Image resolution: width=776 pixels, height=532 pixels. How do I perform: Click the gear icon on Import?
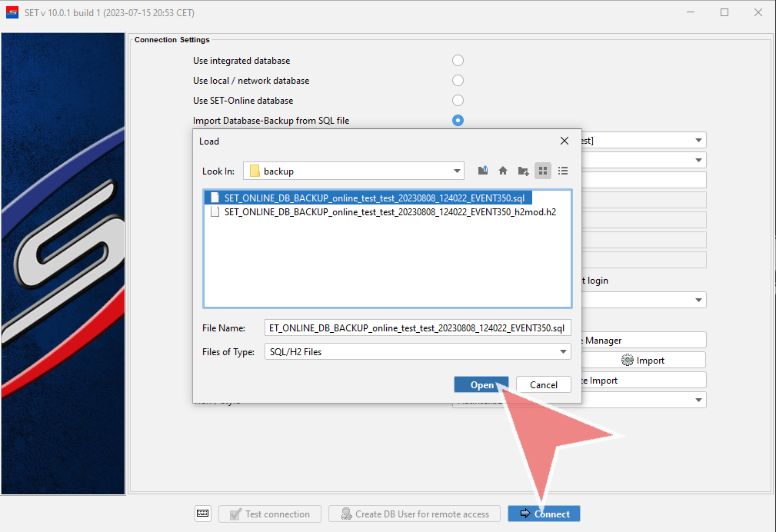click(x=628, y=360)
